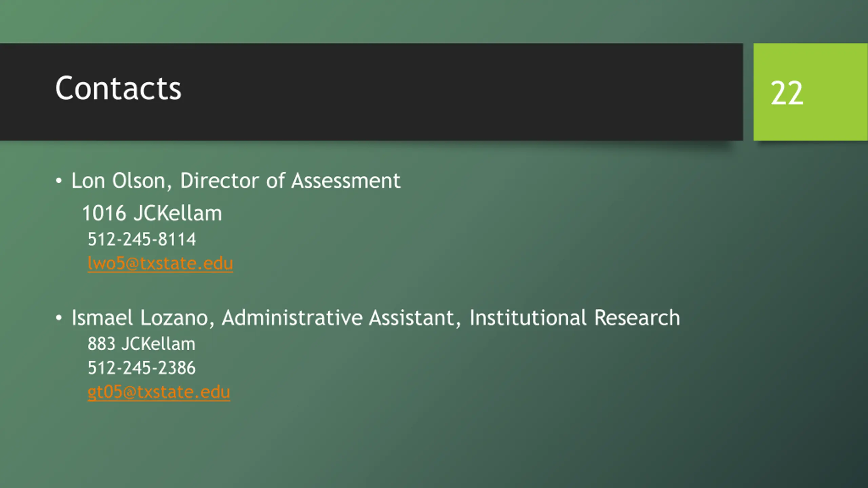The image size is (868, 488).
Task: Select the word Assessment in first bullet
Action: tap(346, 181)
